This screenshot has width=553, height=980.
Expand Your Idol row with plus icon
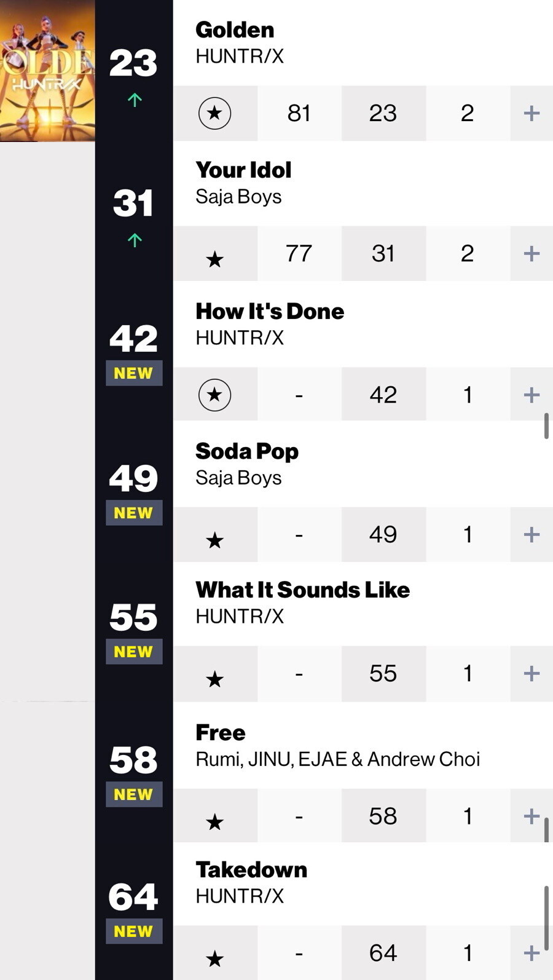(x=531, y=253)
